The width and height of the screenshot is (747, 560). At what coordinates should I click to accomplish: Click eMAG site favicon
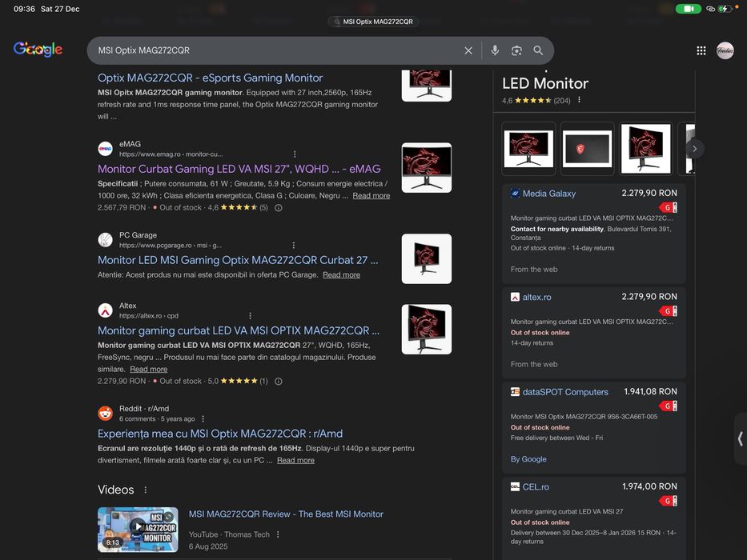click(x=106, y=149)
